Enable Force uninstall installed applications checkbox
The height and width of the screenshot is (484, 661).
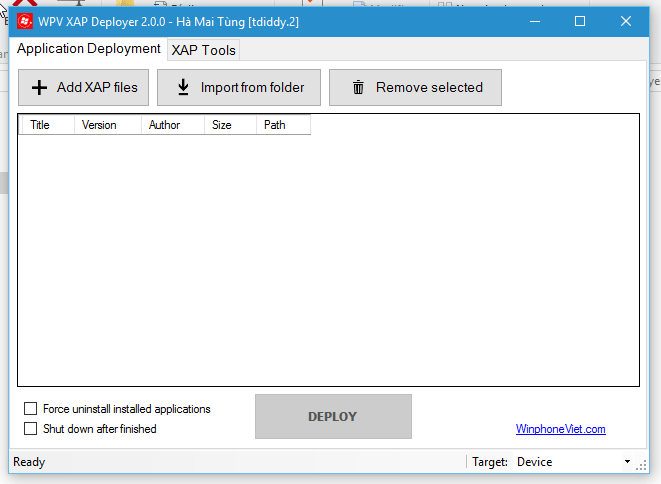[x=30, y=409]
